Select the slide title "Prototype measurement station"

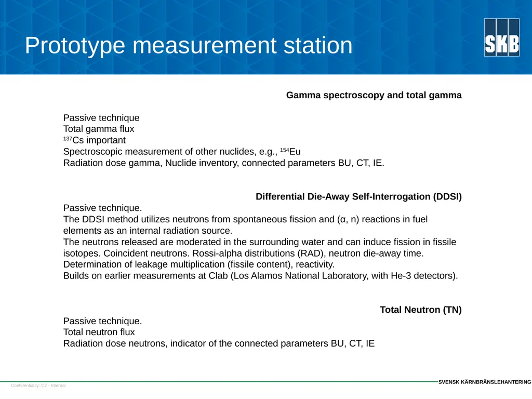[x=189, y=46]
